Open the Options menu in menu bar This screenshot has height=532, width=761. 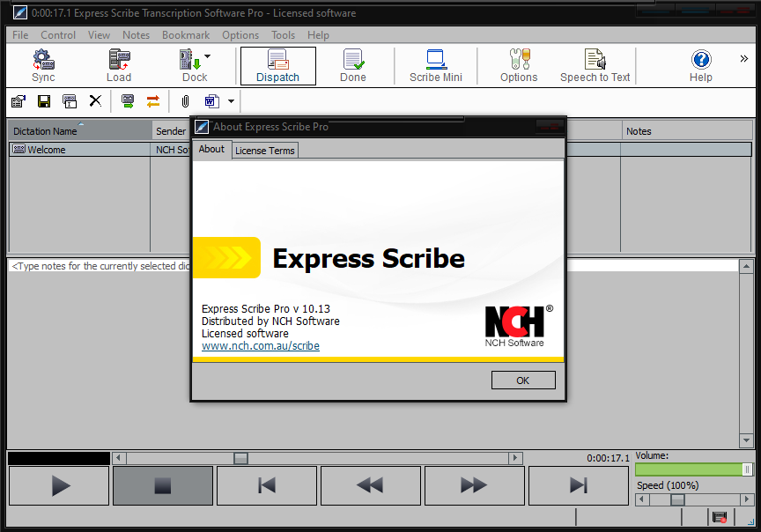(x=240, y=35)
